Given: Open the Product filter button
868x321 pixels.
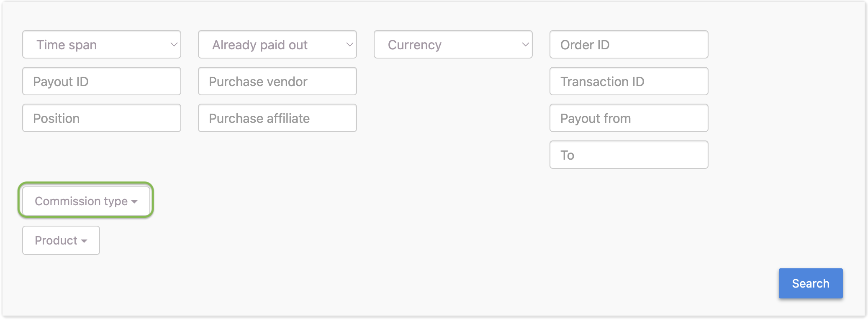Looking at the screenshot, I should pos(61,240).
